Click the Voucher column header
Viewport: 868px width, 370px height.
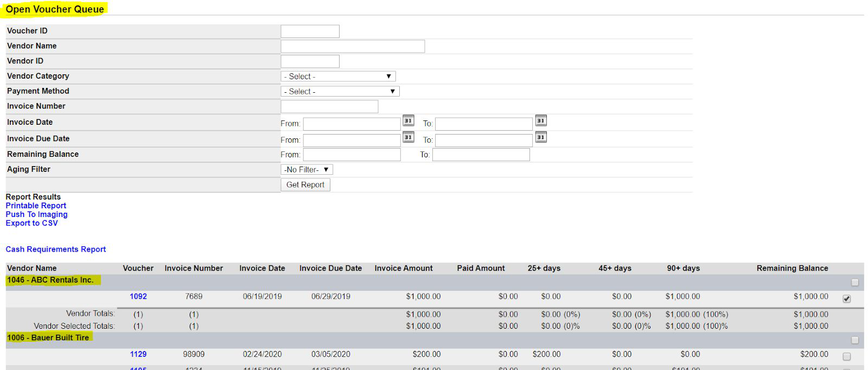(138, 268)
